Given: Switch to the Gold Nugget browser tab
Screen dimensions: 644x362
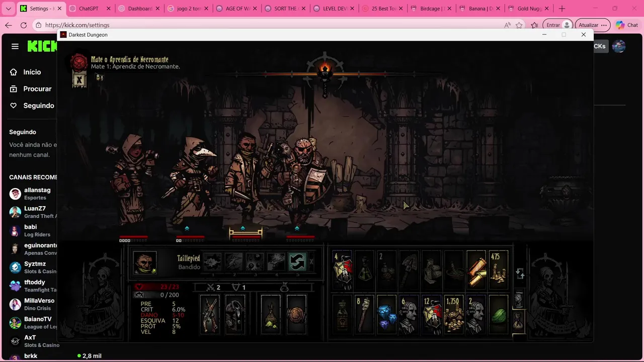Looking at the screenshot, I should (528, 9).
